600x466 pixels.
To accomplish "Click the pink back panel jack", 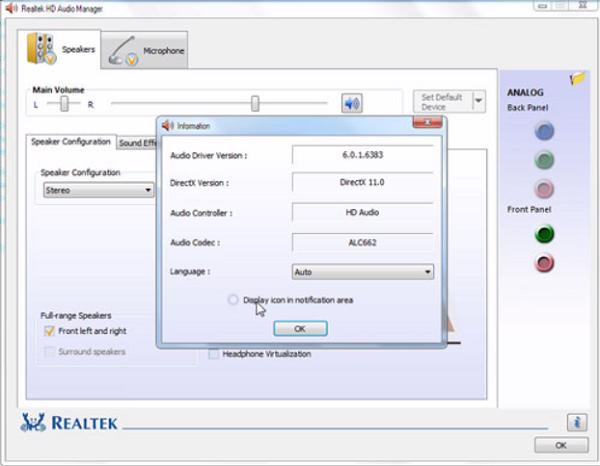I will coord(544,188).
